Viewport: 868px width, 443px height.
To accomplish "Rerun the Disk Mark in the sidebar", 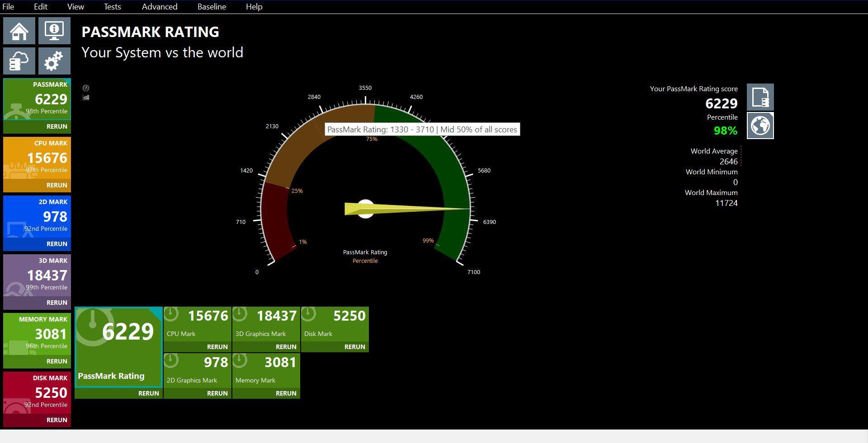I will click(57, 420).
